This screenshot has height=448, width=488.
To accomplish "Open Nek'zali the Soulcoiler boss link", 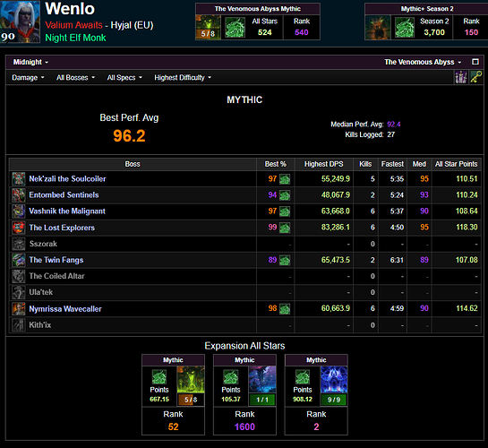I will click(x=67, y=178).
